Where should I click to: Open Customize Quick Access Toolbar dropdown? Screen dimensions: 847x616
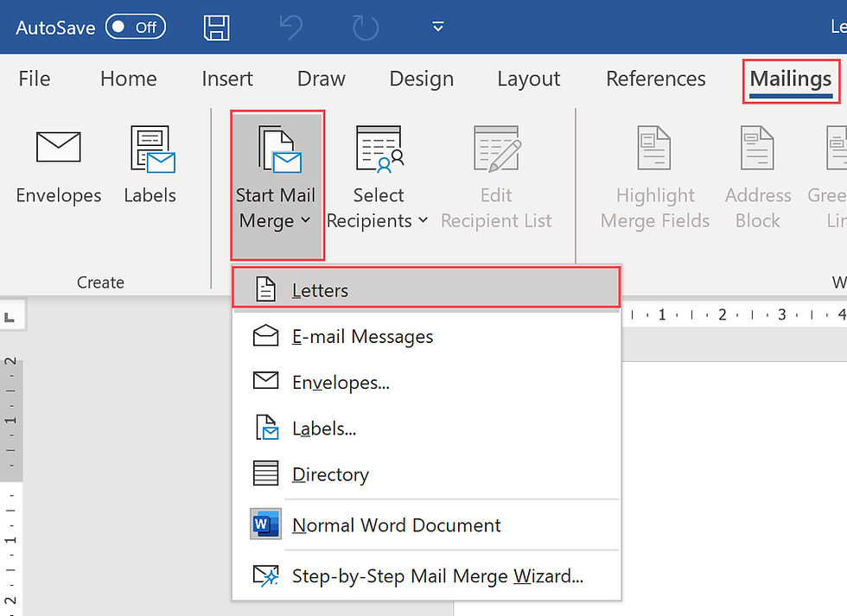pos(438,27)
